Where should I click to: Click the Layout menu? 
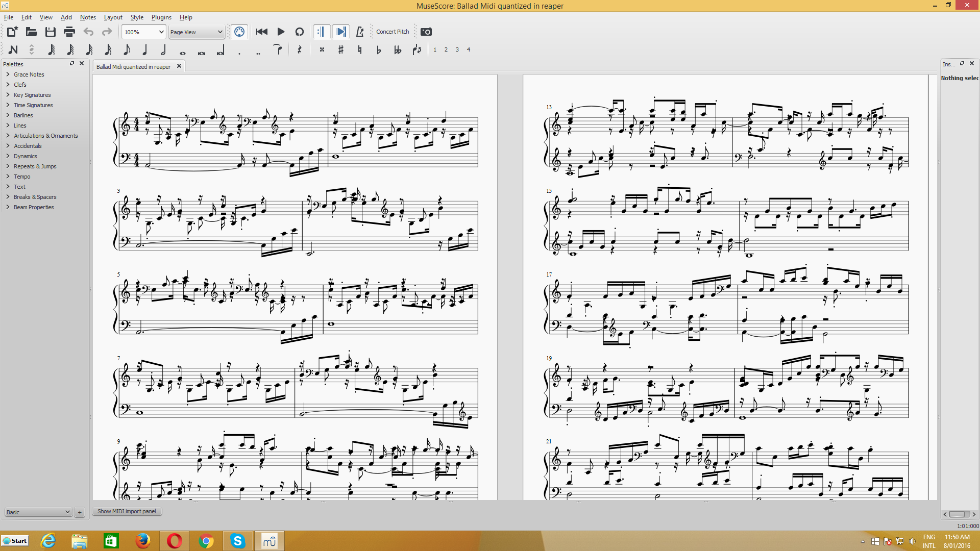[x=112, y=17]
